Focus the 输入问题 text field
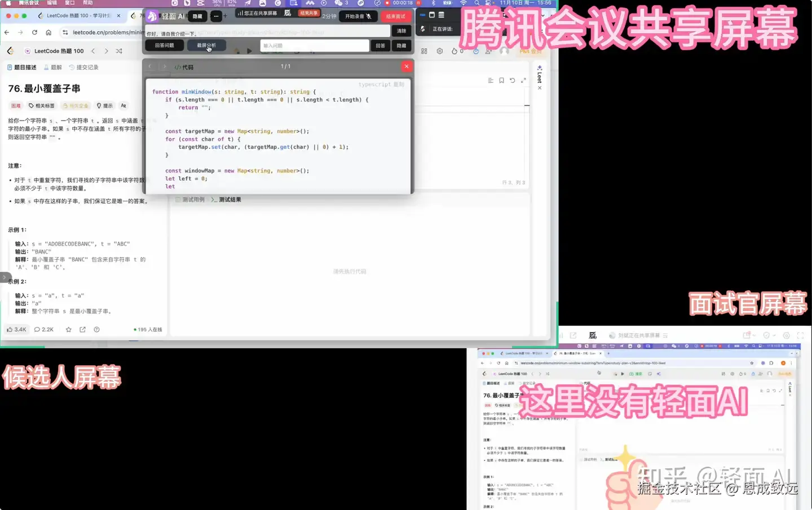 (x=314, y=46)
